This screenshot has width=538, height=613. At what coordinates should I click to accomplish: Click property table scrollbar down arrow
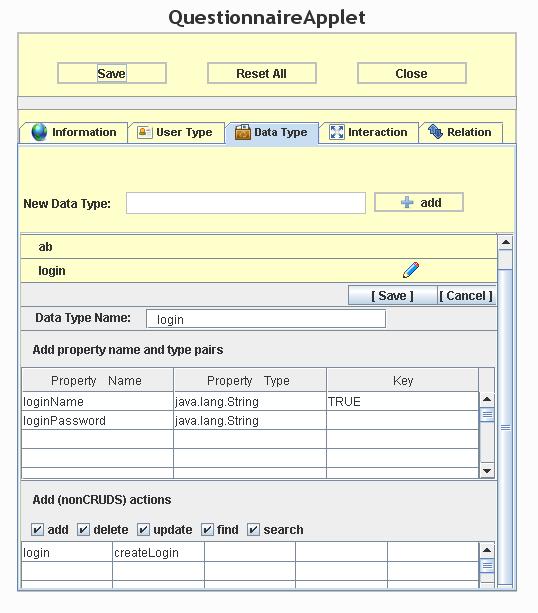(487, 471)
